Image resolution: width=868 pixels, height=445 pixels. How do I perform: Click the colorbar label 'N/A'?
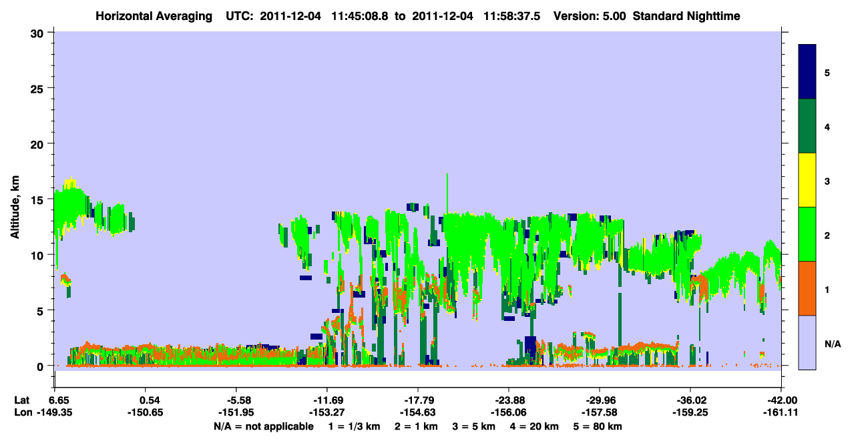point(832,344)
